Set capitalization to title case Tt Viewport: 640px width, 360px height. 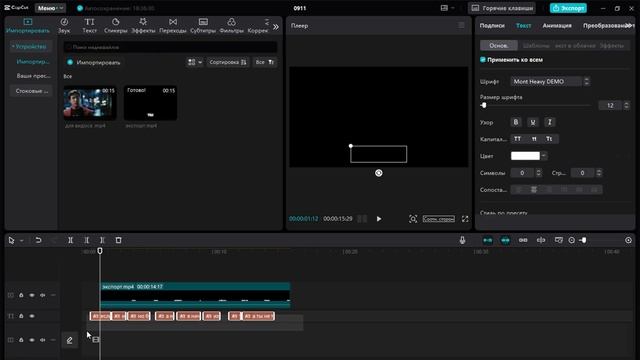click(x=549, y=139)
